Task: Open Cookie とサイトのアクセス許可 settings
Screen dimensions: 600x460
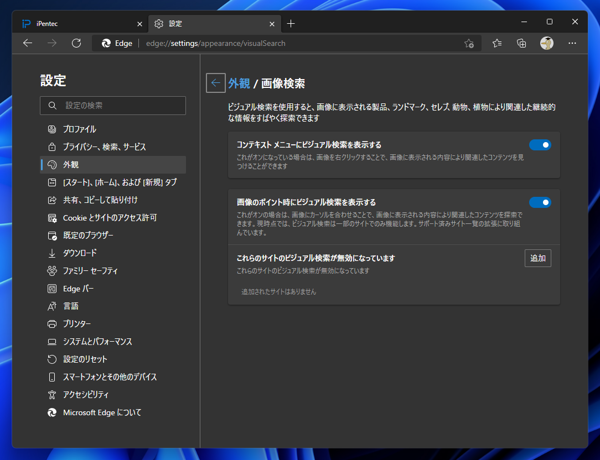Action: [x=113, y=218]
